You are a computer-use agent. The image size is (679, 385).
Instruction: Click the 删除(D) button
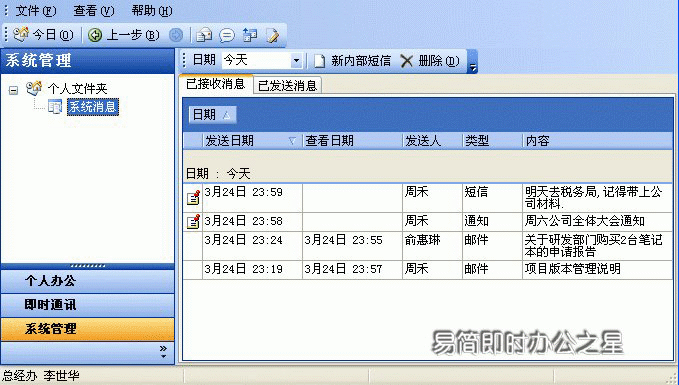click(x=430, y=61)
